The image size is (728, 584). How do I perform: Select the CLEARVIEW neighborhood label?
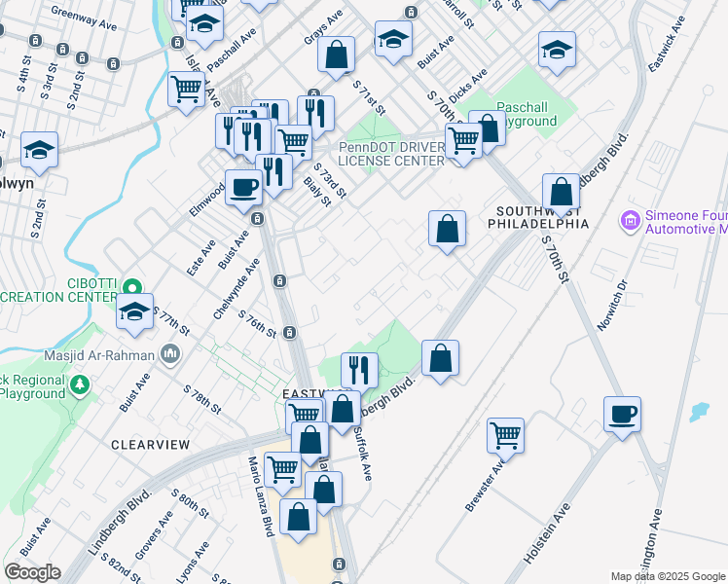pyautogui.click(x=151, y=445)
